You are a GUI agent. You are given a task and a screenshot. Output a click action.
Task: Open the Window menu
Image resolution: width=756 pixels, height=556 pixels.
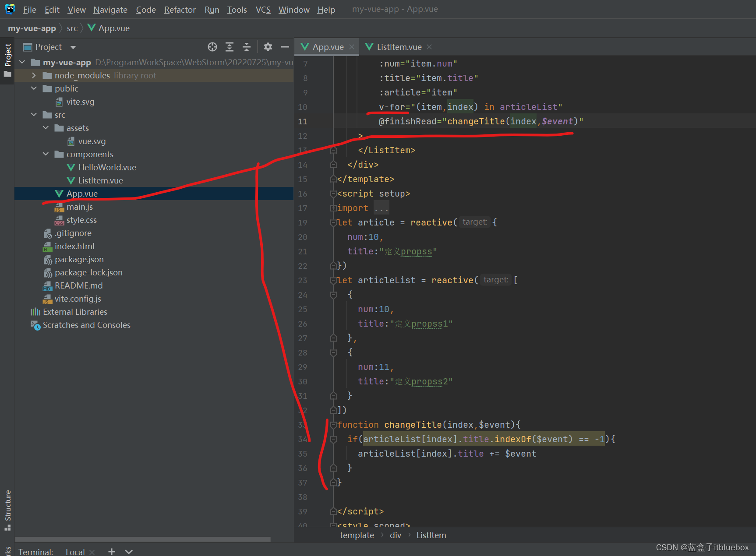(x=294, y=10)
